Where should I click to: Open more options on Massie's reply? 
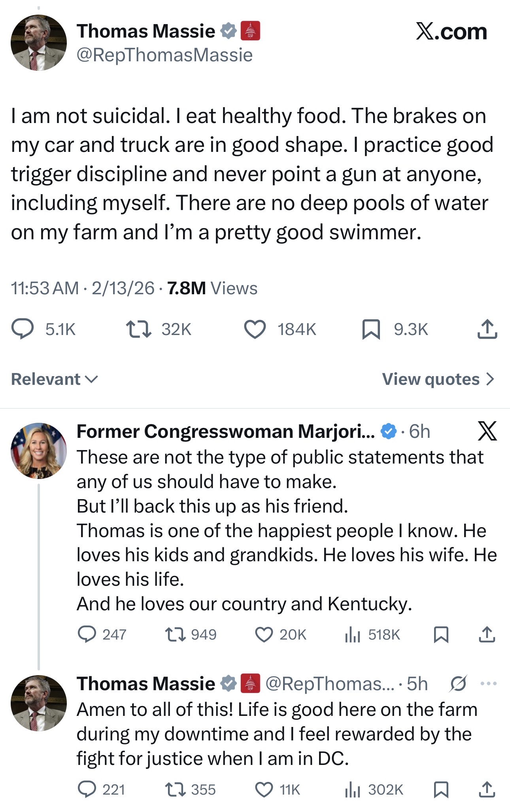(489, 683)
